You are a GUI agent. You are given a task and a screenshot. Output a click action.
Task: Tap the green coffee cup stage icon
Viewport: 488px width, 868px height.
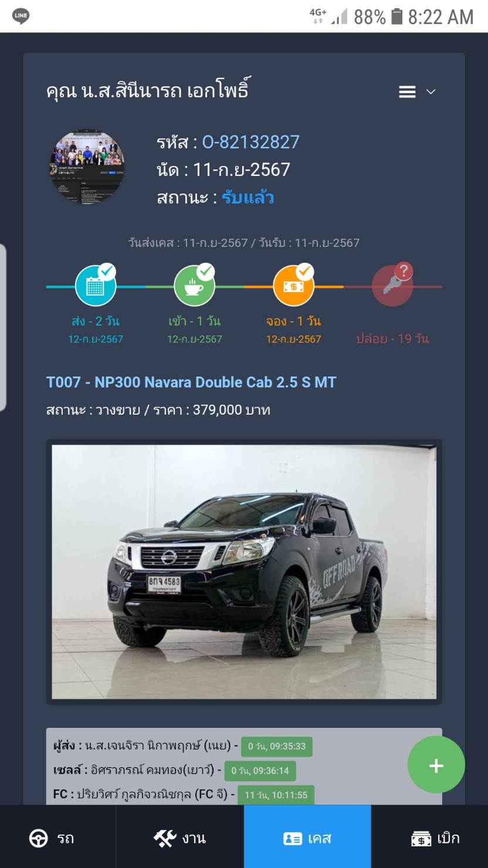click(194, 286)
